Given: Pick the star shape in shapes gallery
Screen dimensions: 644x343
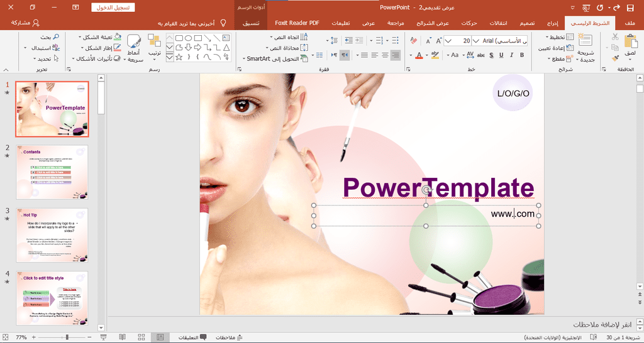Looking at the screenshot, I should point(179,57).
